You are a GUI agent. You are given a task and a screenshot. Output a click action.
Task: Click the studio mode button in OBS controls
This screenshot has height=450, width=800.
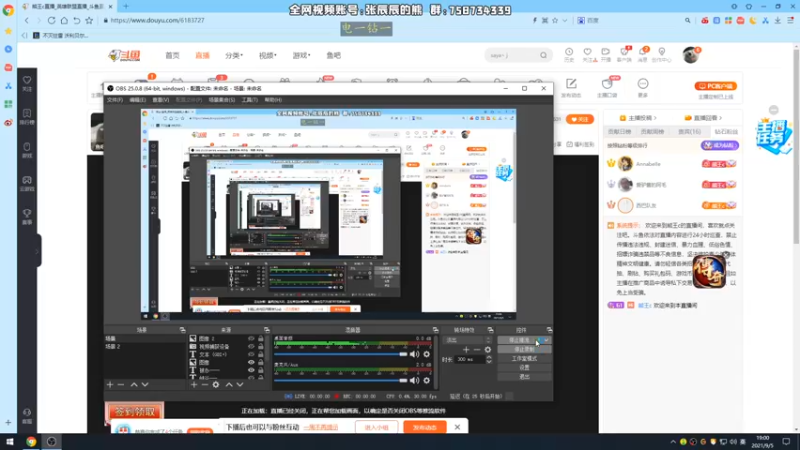pyautogui.click(x=524, y=359)
